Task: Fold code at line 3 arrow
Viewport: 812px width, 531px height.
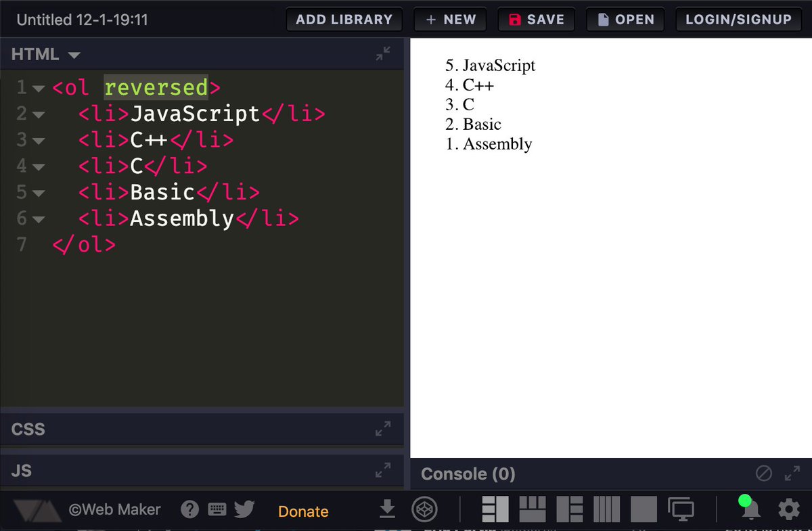Action: click(x=38, y=141)
